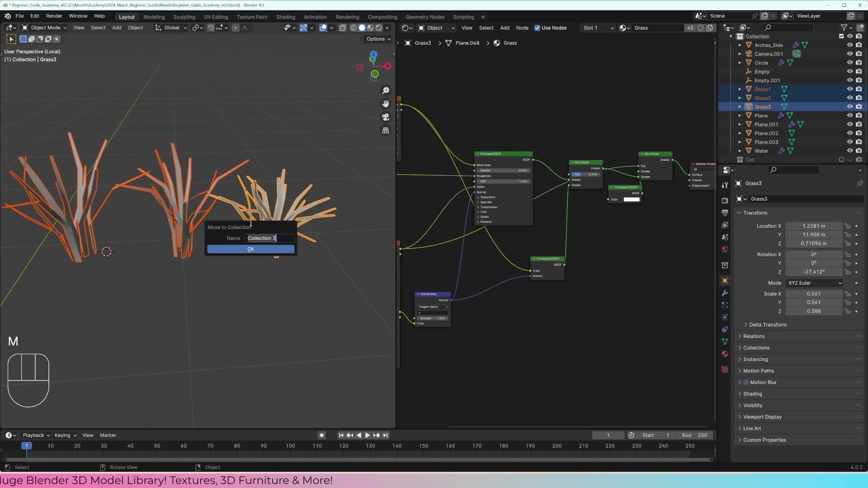The image size is (868, 488).
Task: Pin the Grass3 properties panel
Action: pos(859,183)
